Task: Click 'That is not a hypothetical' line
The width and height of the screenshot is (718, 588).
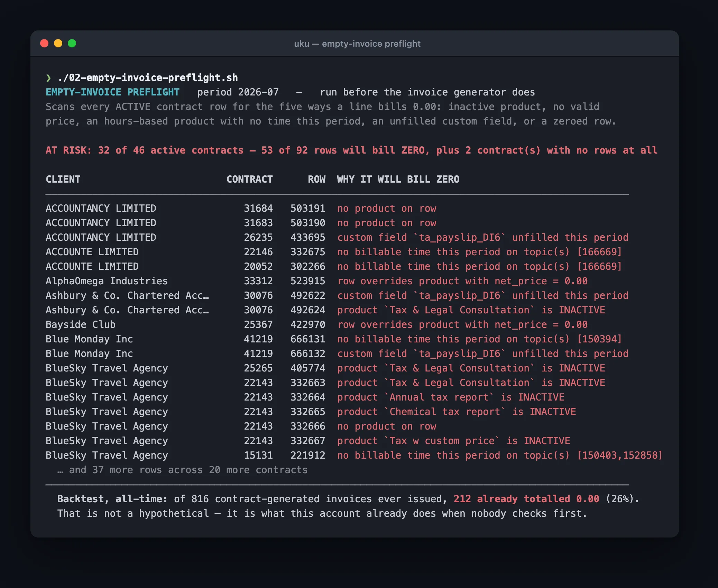Action: click(322, 513)
